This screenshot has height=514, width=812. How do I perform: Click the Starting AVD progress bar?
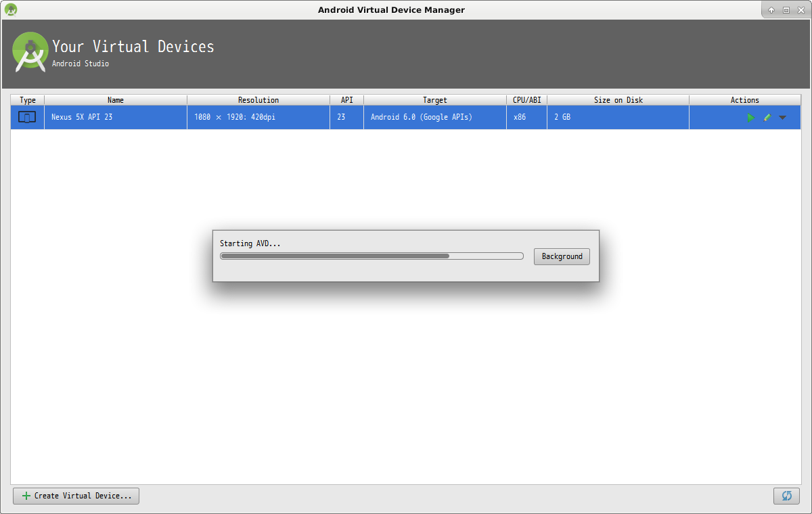371,256
